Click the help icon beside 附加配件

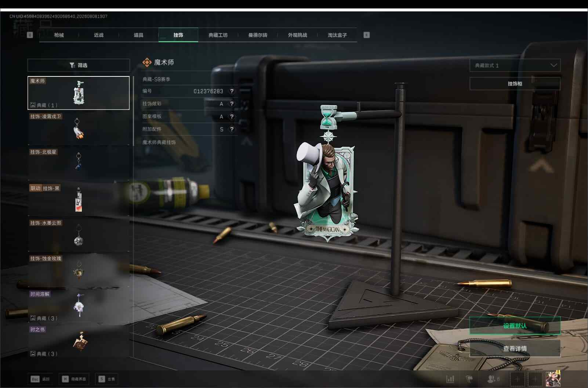point(232,129)
